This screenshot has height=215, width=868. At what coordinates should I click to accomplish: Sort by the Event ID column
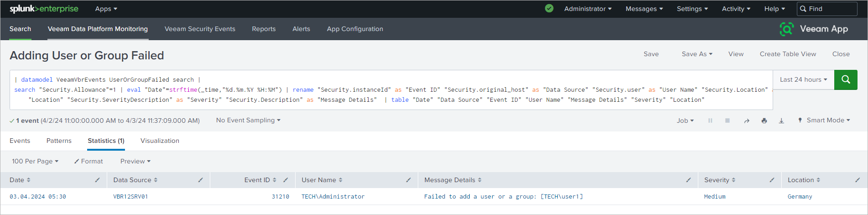click(260, 180)
